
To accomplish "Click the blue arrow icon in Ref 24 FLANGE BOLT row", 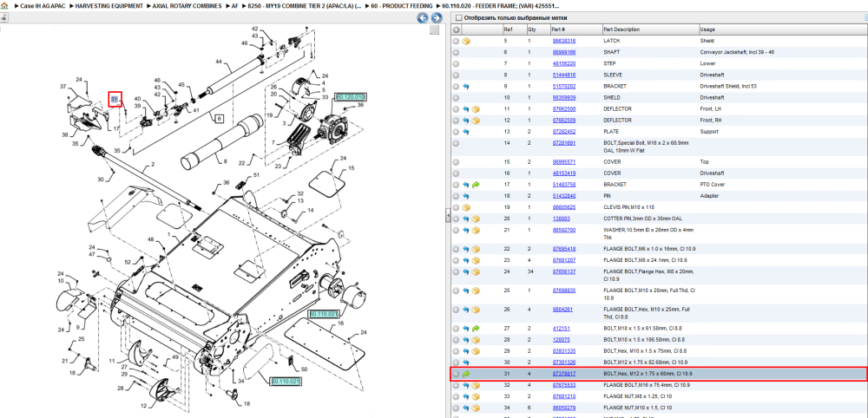I will pyautogui.click(x=466, y=272).
